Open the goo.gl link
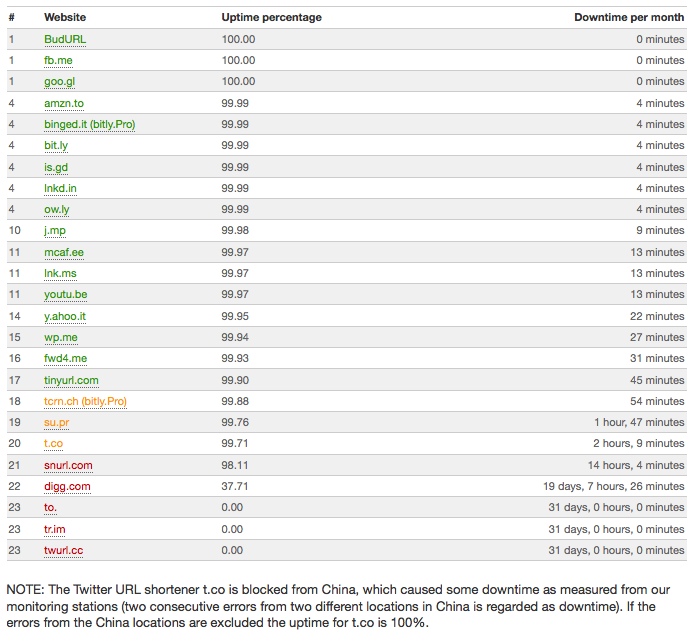This screenshot has height=643, width=696. point(59,82)
